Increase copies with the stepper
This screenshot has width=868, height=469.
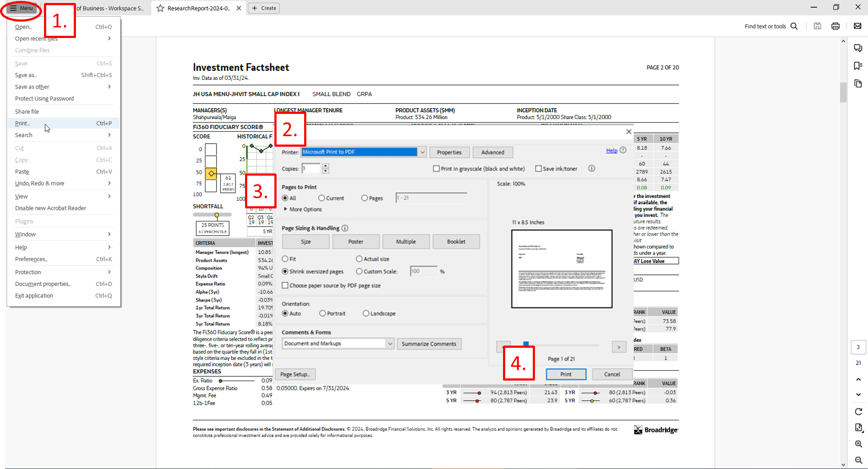(x=325, y=166)
